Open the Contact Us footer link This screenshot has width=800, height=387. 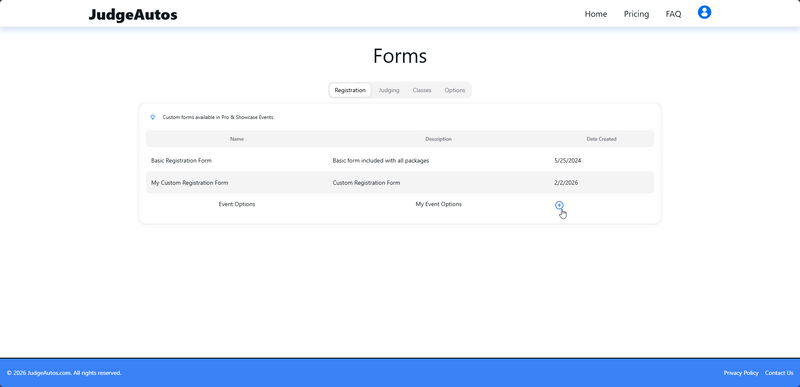[779, 373]
